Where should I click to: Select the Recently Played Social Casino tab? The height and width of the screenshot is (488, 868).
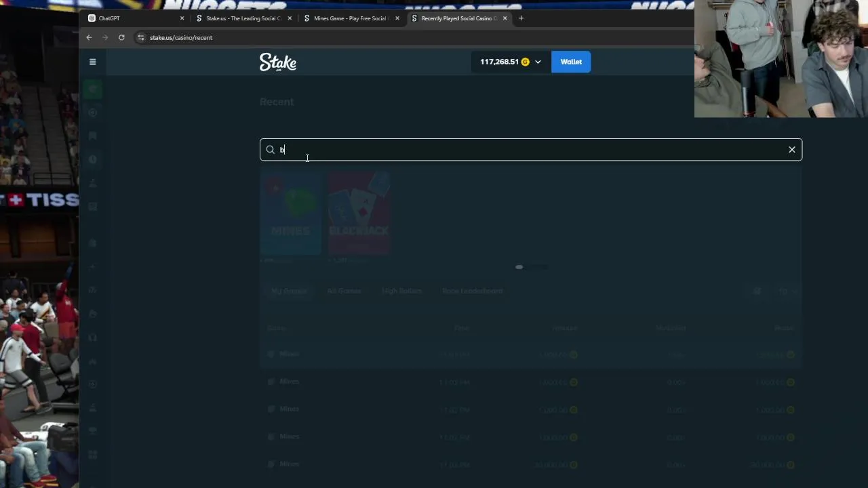click(459, 18)
